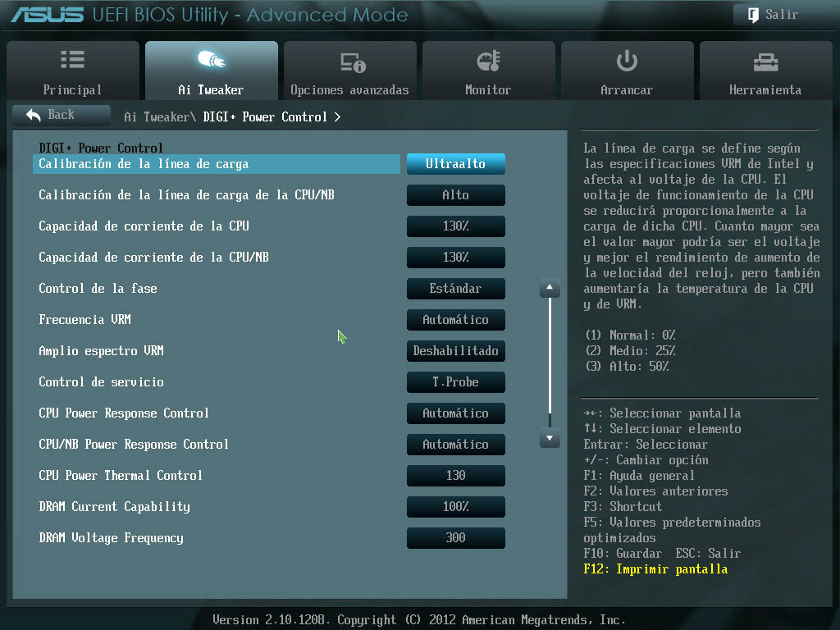Image resolution: width=840 pixels, height=630 pixels.
Task: Select Amplio espectro VRM label
Action: click(101, 351)
